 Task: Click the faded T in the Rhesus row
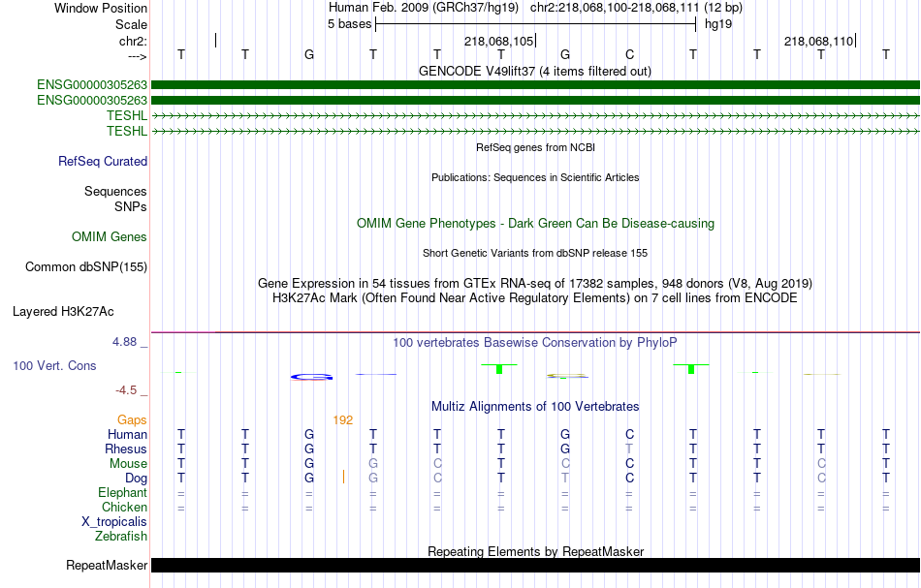tap(629, 449)
